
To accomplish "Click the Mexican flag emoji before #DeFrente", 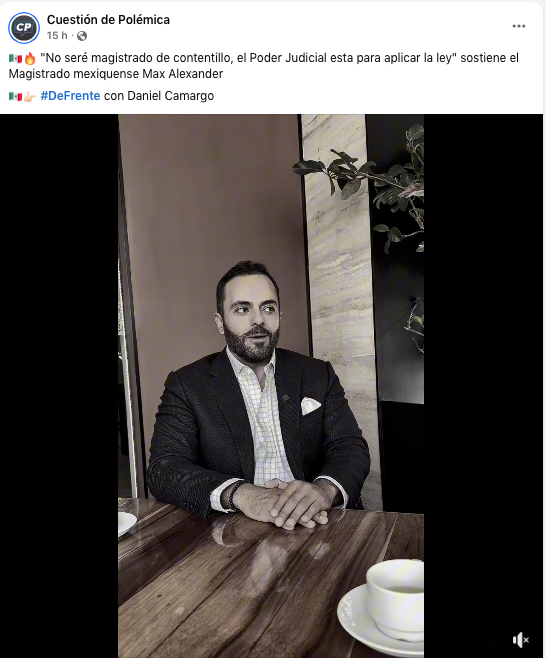I will click(x=16, y=97).
